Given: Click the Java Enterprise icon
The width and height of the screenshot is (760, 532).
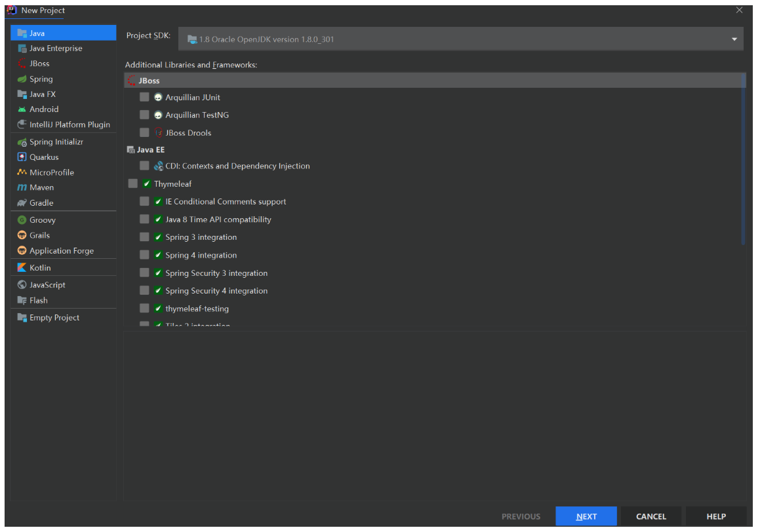Looking at the screenshot, I should tap(22, 48).
